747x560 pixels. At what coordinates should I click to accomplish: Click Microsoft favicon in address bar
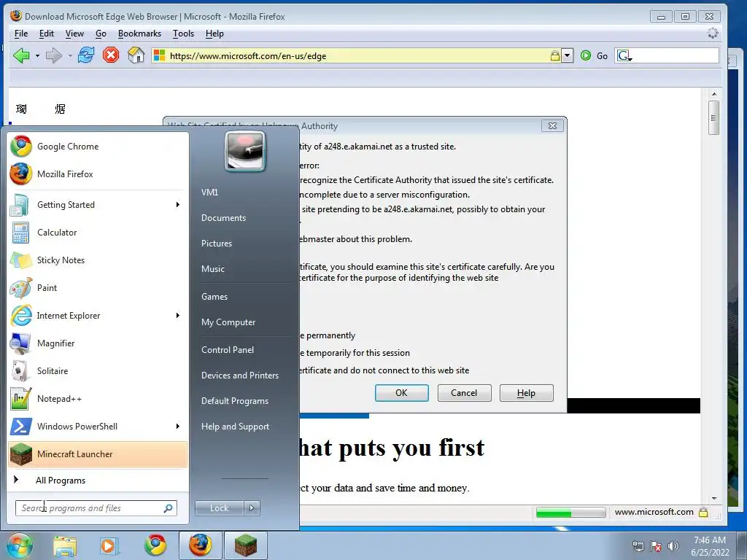click(x=159, y=55)
